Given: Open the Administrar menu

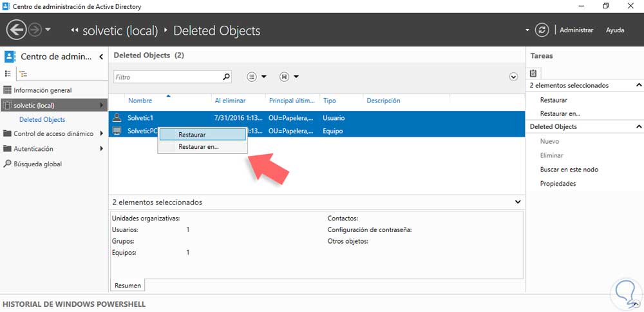Looking at the screenshot, I should pyautogui.click(x=576, y=30).
